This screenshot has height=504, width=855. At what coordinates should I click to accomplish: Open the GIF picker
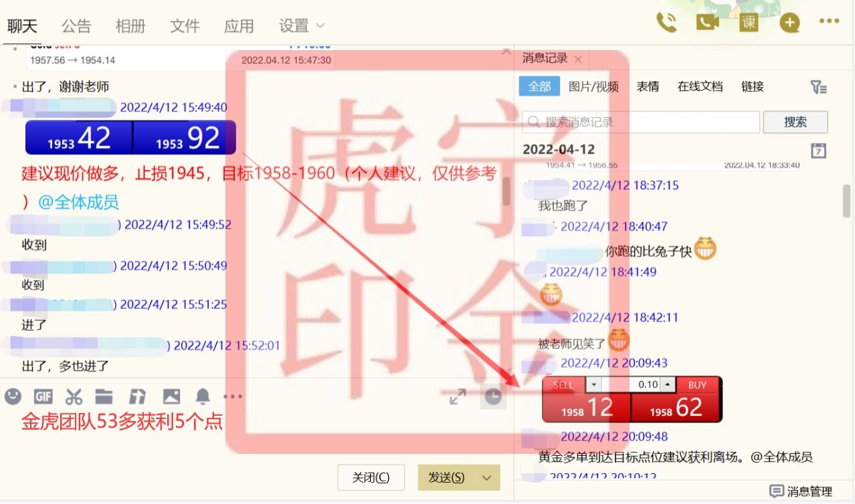click(x=43, y=396)
